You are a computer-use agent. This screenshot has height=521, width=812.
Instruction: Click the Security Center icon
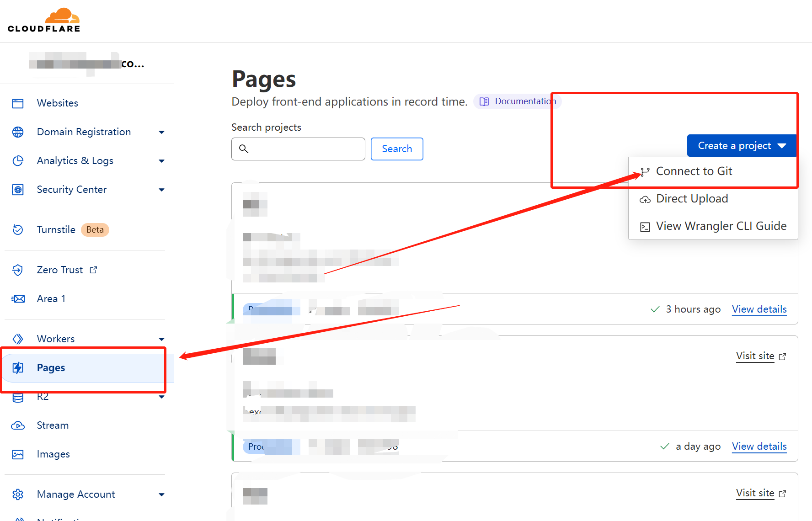pyautogui.click(x=18, y=190)
